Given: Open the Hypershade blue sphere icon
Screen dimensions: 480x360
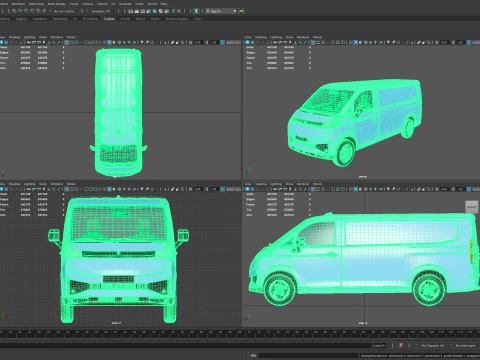Looking at the screenshot, I should pyautogui.click(x=154, y=11).
